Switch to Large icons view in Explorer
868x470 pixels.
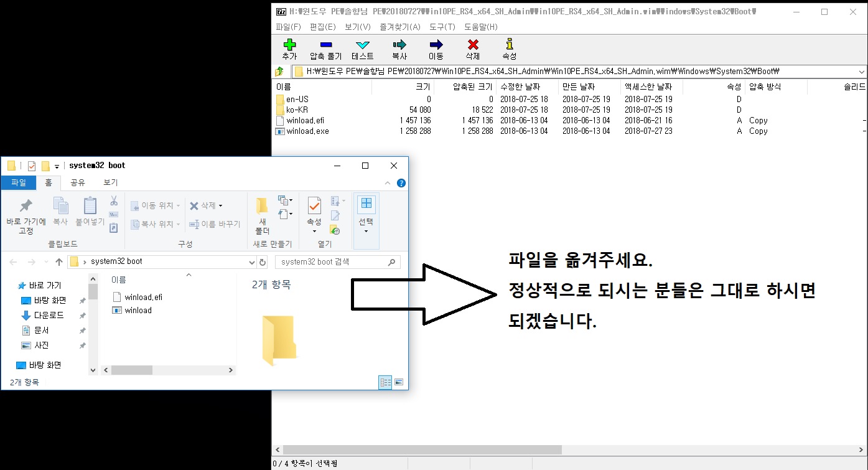399,382
